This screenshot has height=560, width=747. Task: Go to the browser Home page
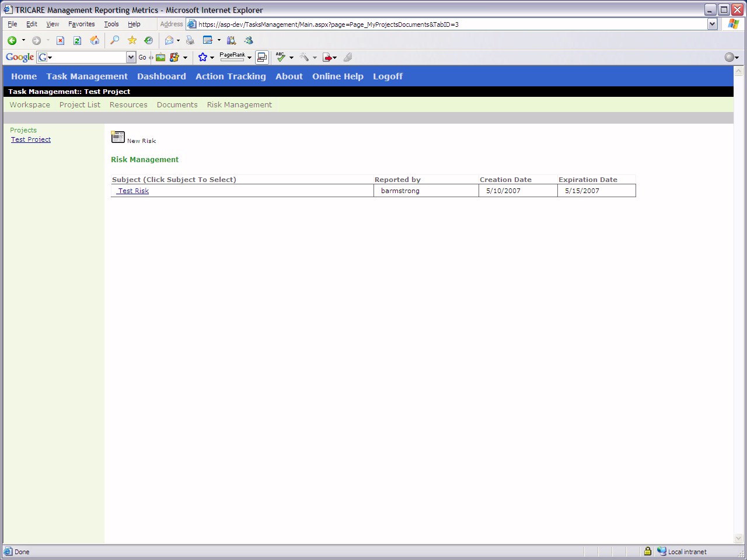[x=95, y=40]
